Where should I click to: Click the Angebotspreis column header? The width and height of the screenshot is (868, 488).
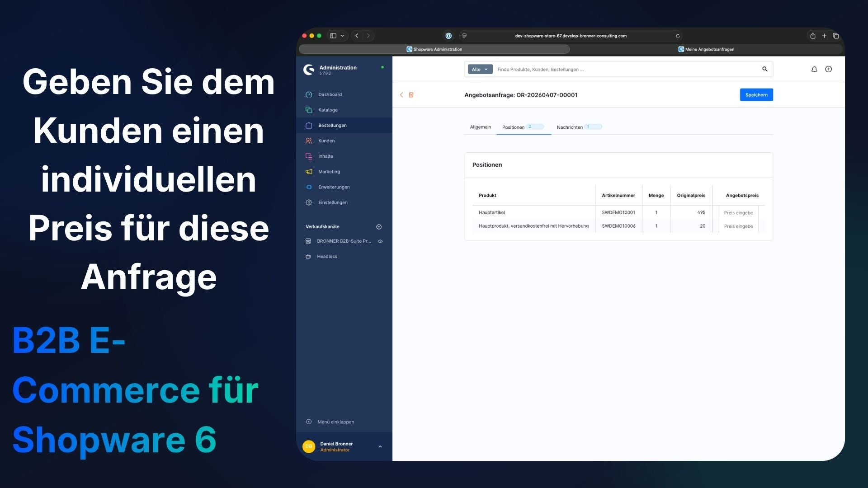(742, 195)
